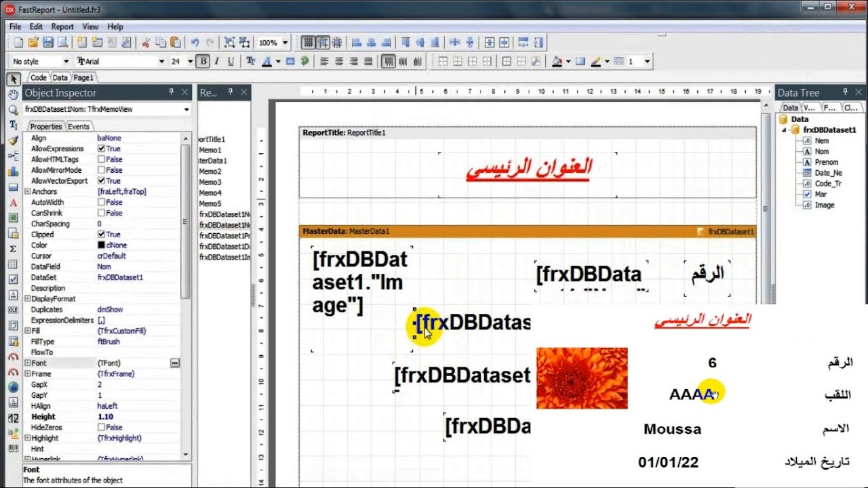Screen dimensions: 868x488
Task: Switch to the Events tab in Object Inspector
Action: tap(79, 127)
